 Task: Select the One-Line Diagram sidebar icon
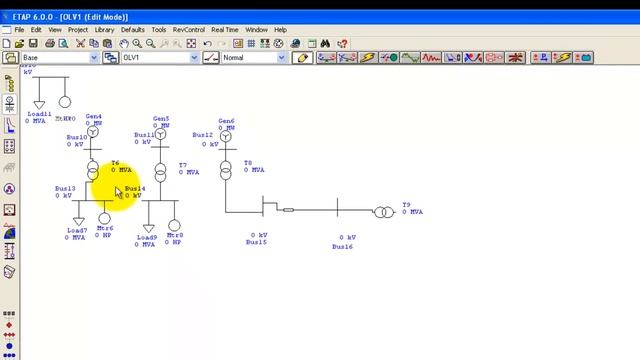9,104
